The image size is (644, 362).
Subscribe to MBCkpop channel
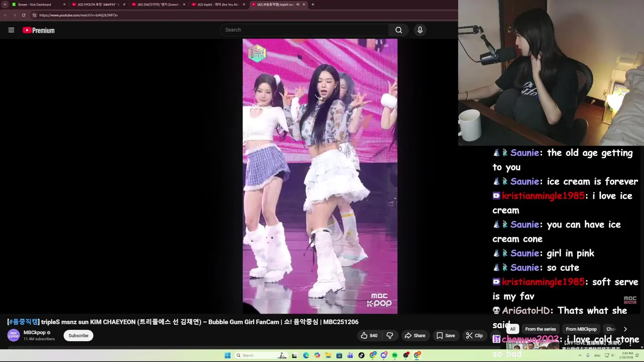78,335
